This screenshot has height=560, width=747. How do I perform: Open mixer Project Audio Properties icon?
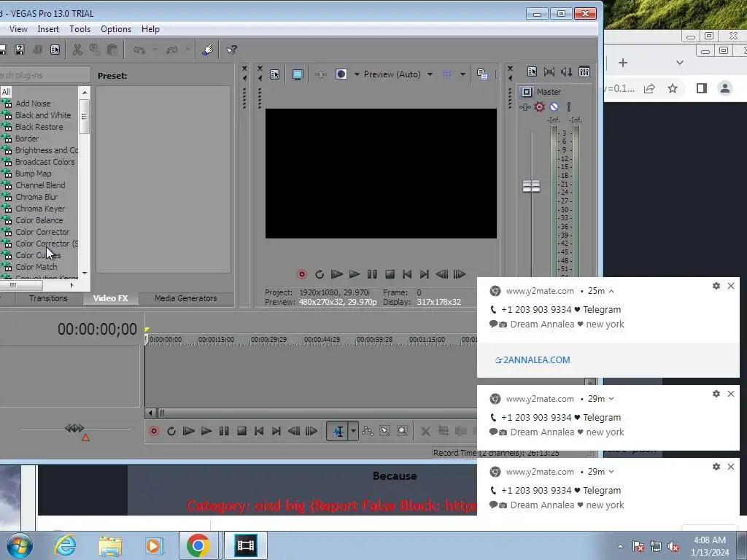[x=532, y=72]
